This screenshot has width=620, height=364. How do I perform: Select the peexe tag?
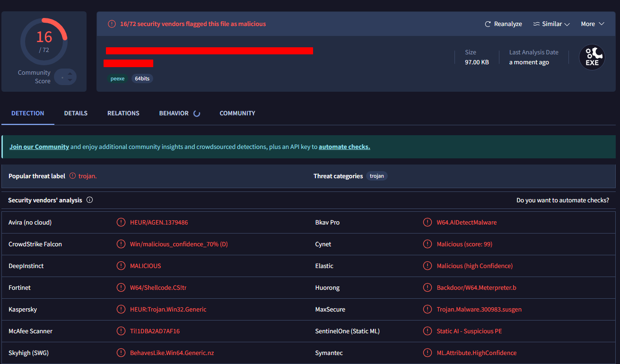(117, 78)
